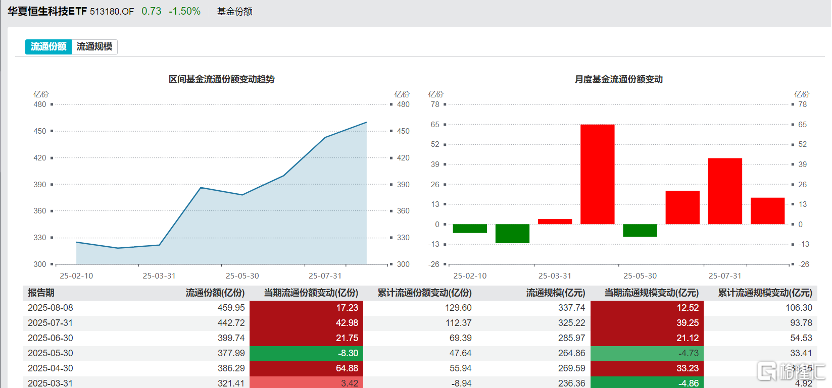Screen dimensions: 832x388
Task: Sort by 当期流通规模变动(亿元) column header
Action: coord(652,293)
